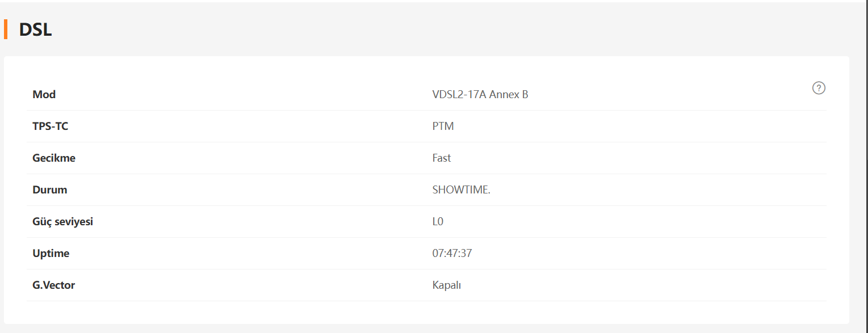Click the orange accent bar beside DSL
868x333 pixels.
click(x=6, y=29)
